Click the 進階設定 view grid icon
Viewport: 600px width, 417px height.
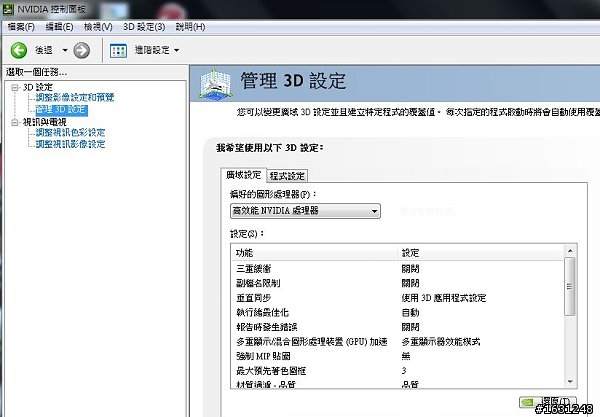pos(118,50)
